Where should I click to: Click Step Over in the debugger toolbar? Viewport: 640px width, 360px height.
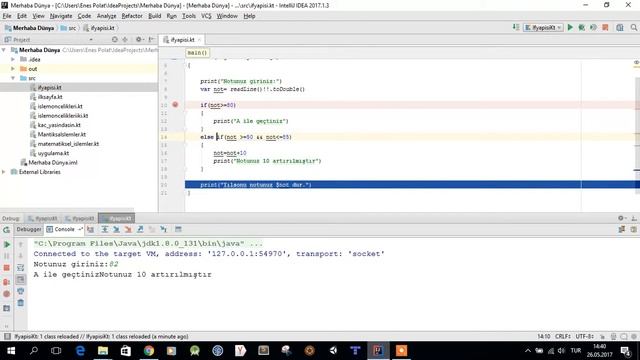(x=104, y=229)
